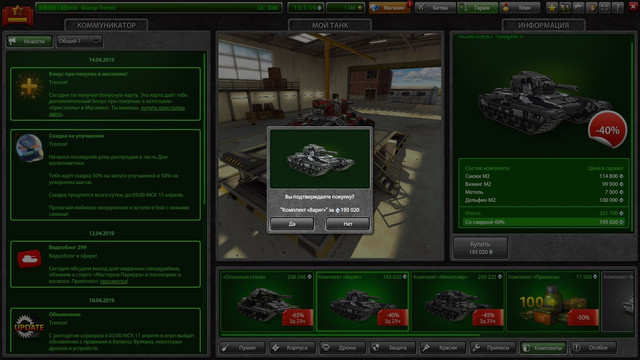Screen dimensions: 640x360
Task: Open the Битвы battles section
Action: pos(435,8)
